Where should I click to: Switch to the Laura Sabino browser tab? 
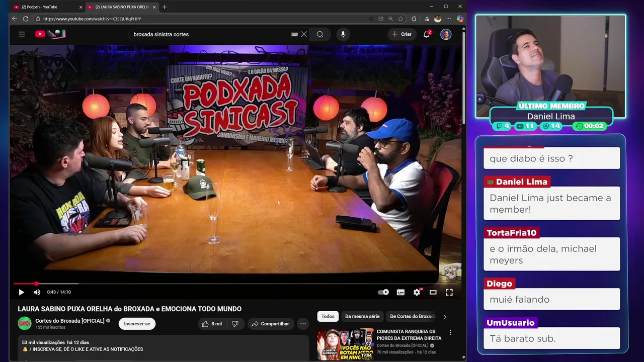point(122,7)
